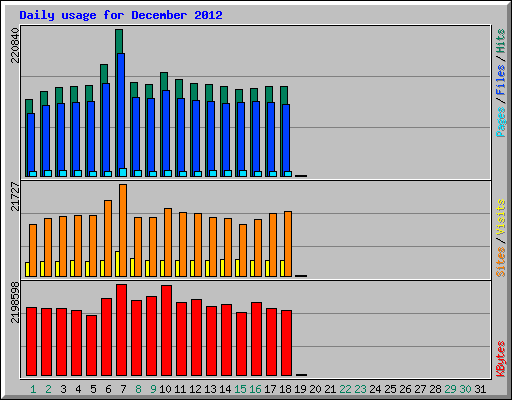Click green day label 9

click(x=153, y=389)
